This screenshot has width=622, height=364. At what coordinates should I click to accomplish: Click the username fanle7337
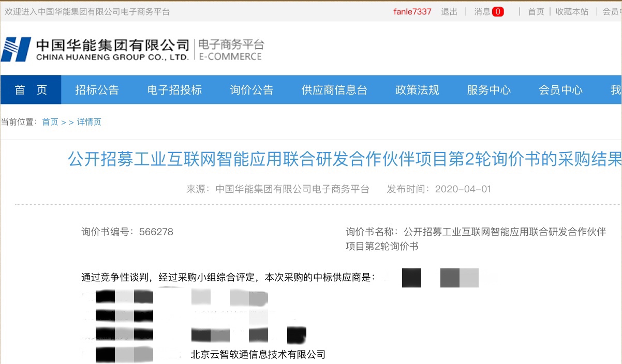(412, 11)
